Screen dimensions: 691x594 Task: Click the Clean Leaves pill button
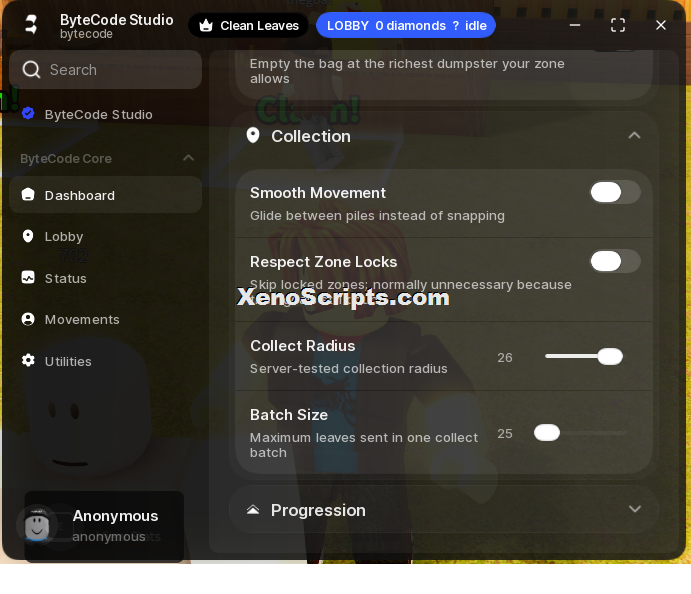coord(249,26)
